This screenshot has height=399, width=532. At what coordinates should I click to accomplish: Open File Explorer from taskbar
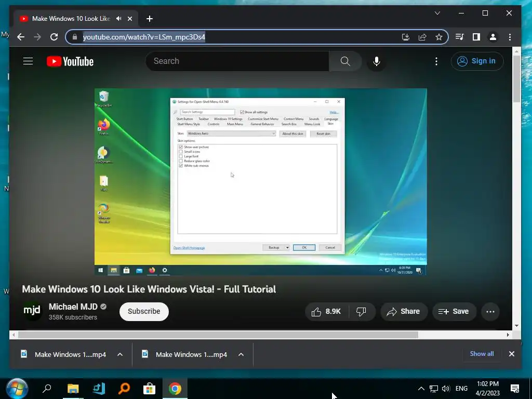coord(73,389)
